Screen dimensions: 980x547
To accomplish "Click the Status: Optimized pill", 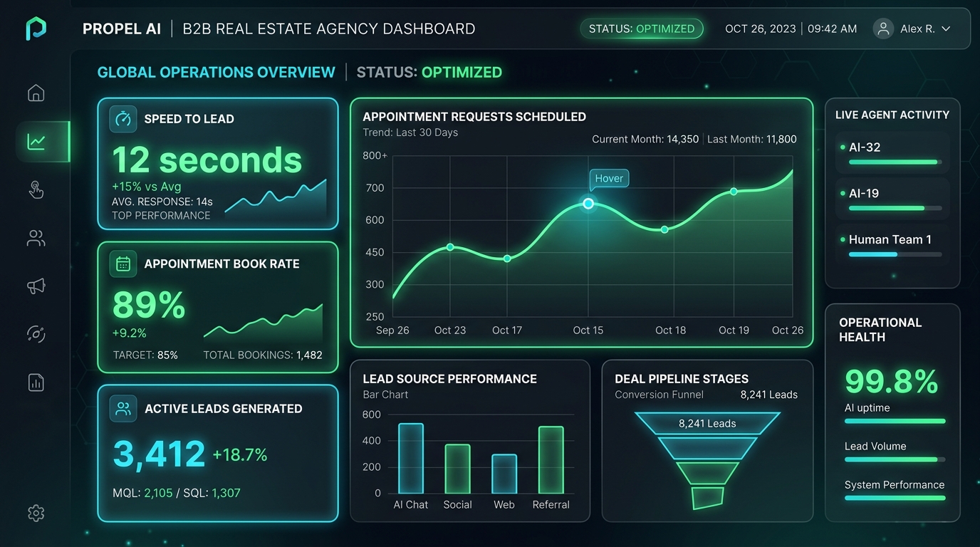I will [642, 28].
